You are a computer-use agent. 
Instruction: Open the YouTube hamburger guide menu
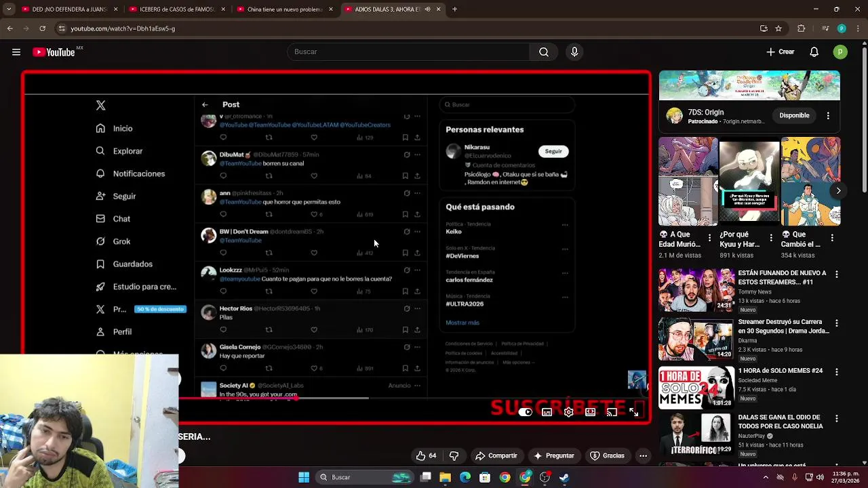coord(16,52)
